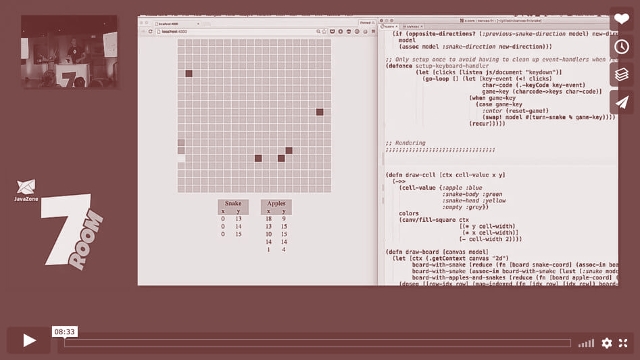640x360 pixels.
Task: Click the Snake table header
Action: point(233,203)
